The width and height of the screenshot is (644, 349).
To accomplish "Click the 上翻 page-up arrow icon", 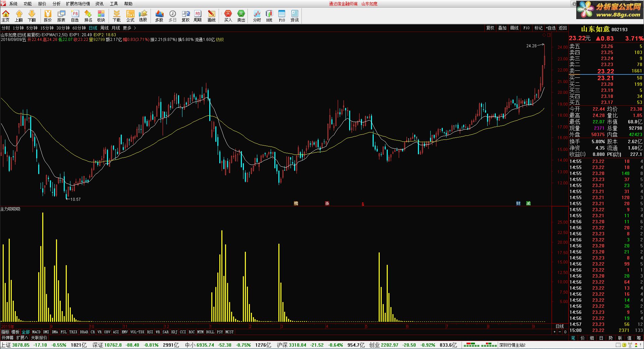I will tap(19, 16).
